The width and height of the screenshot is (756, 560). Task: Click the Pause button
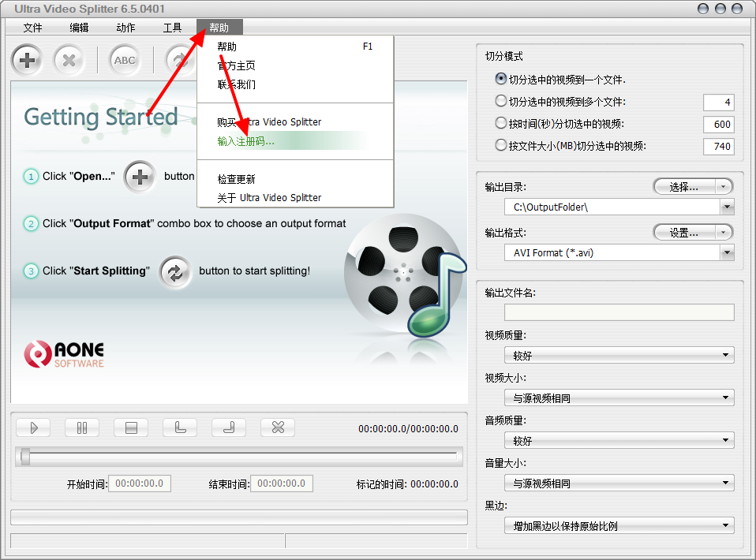click(82, 428)
